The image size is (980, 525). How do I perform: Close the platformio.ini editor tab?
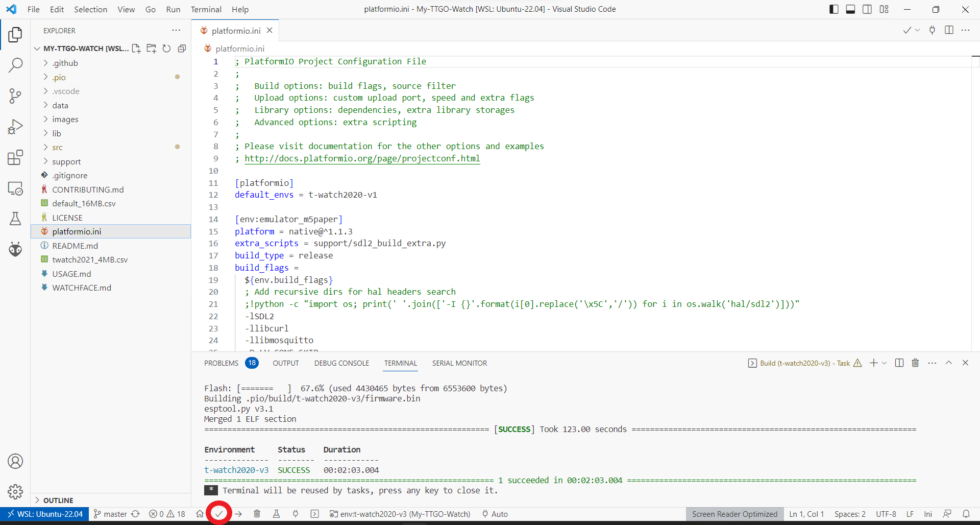[269, 30]
